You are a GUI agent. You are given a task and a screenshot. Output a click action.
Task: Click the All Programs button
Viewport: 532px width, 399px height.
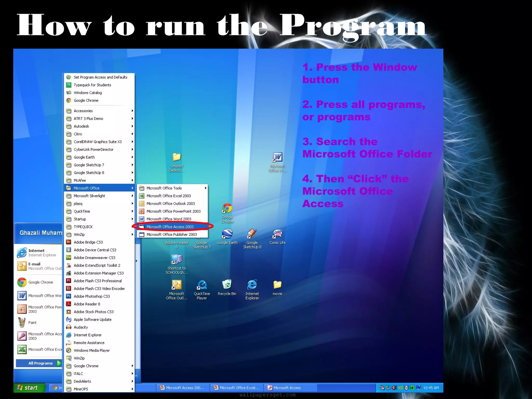click(41, 363)
